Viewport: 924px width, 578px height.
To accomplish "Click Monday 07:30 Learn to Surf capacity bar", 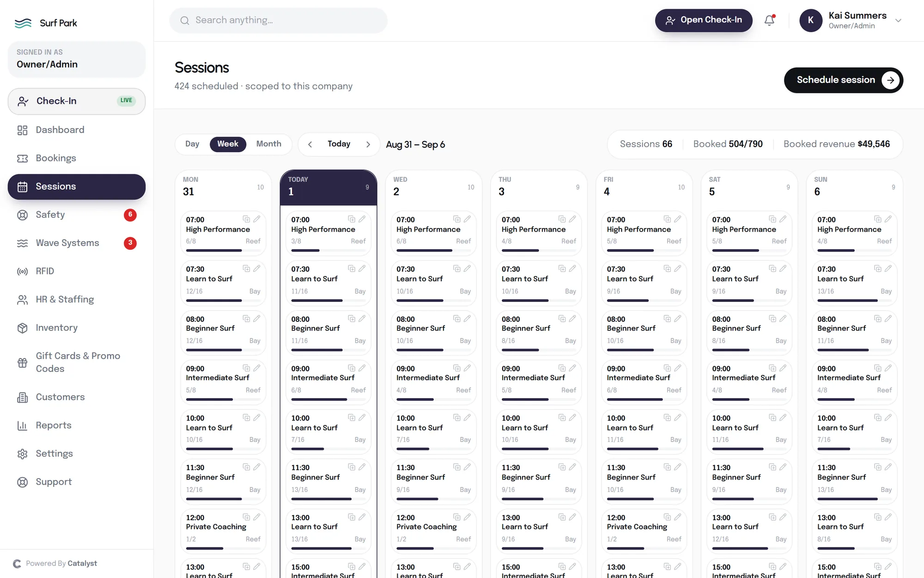I will tap(223, 301).
